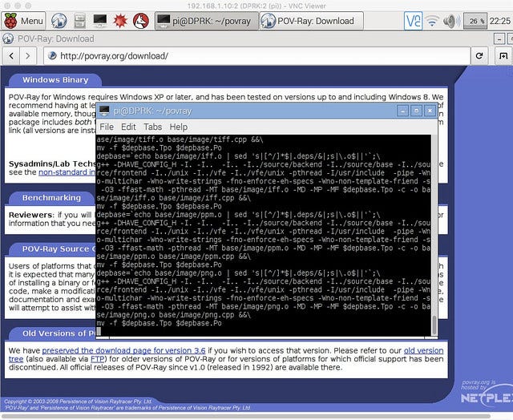Open preserved download page for version 3.6 link

pyautogui.click(x=123, y=350)
